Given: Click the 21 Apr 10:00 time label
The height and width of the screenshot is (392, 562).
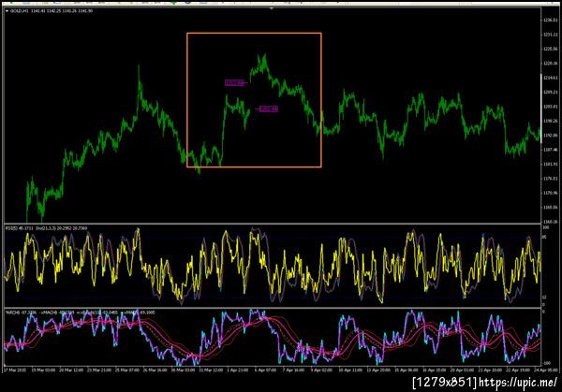Looking at the screenshot, I should [x=490, y=370].
